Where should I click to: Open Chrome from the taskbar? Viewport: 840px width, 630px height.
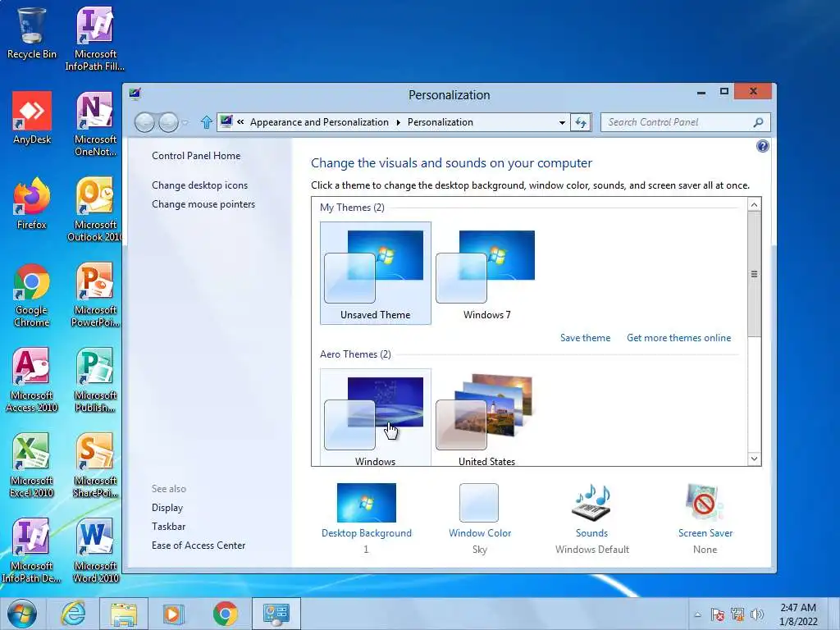[x=225, y=614]
